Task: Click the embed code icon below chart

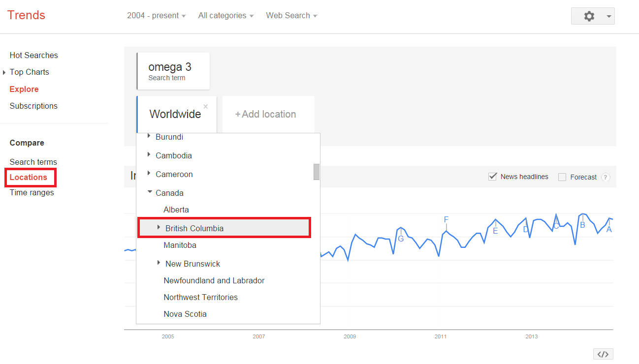Action: tap(603, 354)
